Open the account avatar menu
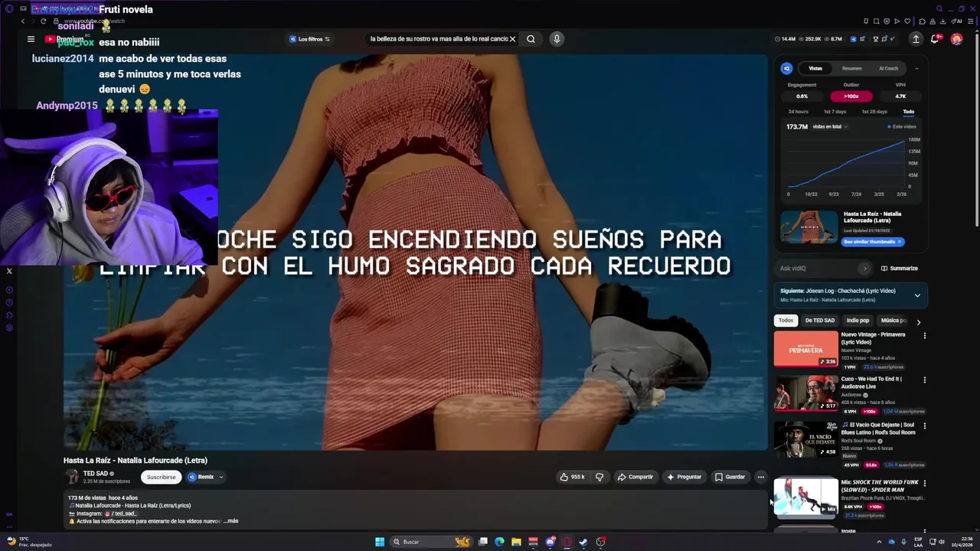The width and height of the screenshot is (980, 551). [x=956, y=39]
